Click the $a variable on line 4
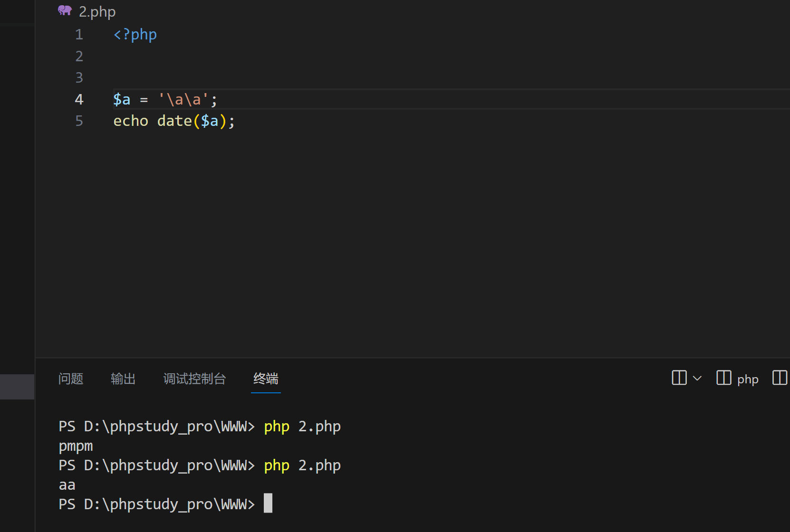This screenshot has height=532, width=790. [122, 99]
